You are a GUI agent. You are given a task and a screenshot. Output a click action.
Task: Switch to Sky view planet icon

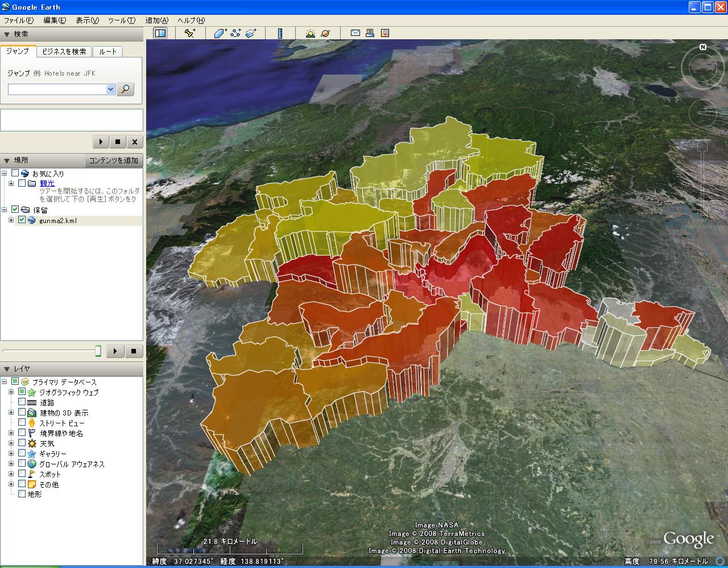tap(325, 33)
